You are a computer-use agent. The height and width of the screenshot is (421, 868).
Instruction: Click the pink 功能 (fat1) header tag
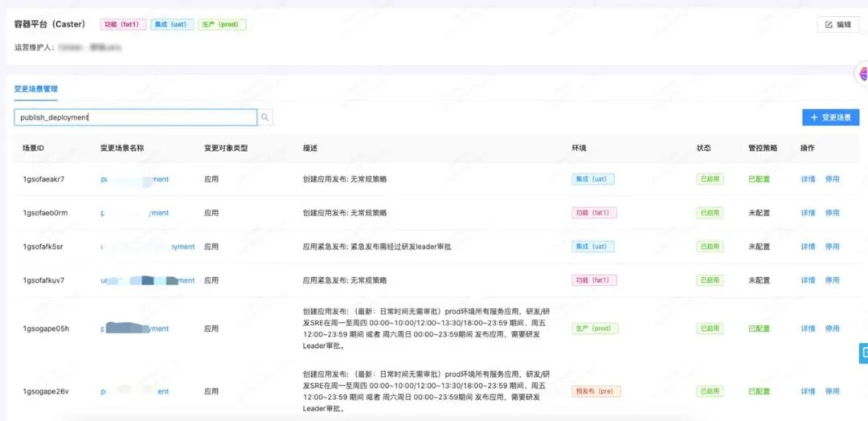coord(124,25)
